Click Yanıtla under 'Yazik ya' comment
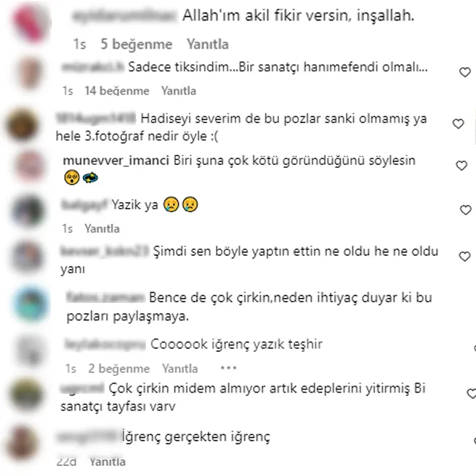The width and height of the screenshot is (476, 476). click(x=102, y=229)
